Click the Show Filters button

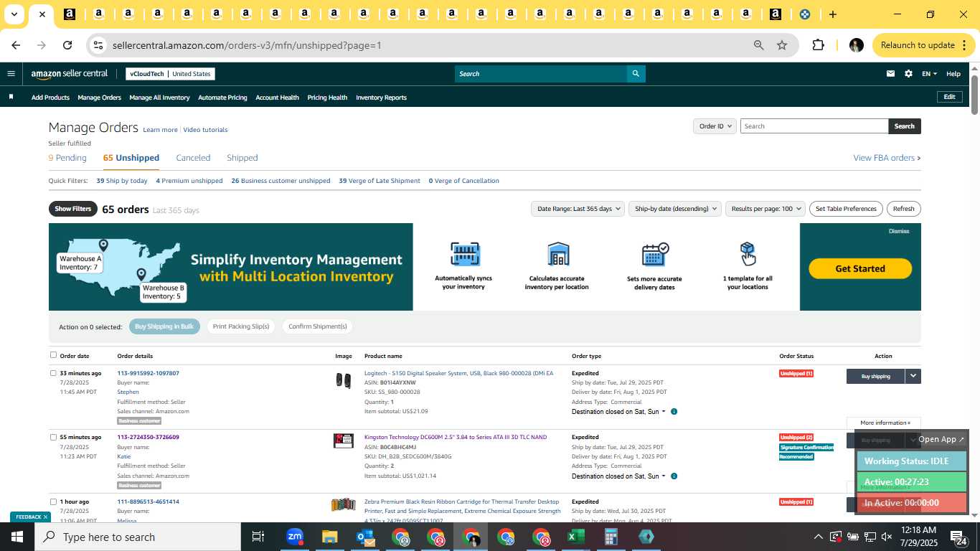pyautogui.click(x=73, y=209)
